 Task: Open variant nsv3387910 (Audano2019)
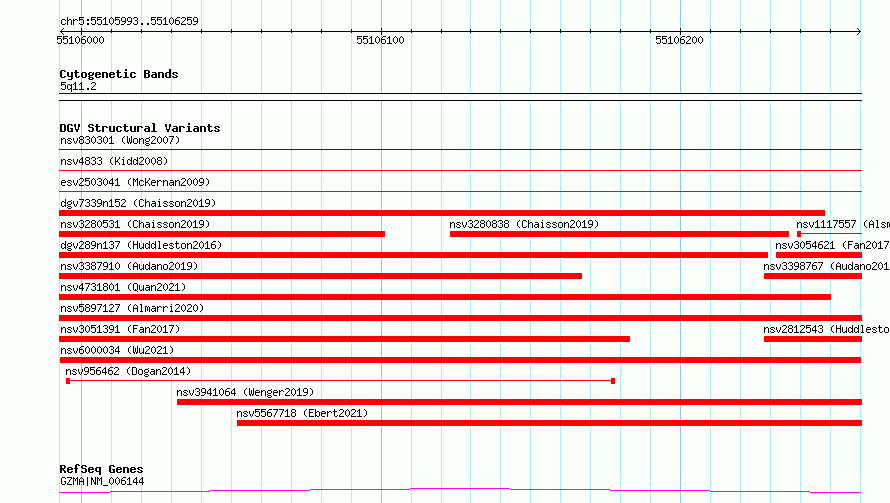(129, 266)
